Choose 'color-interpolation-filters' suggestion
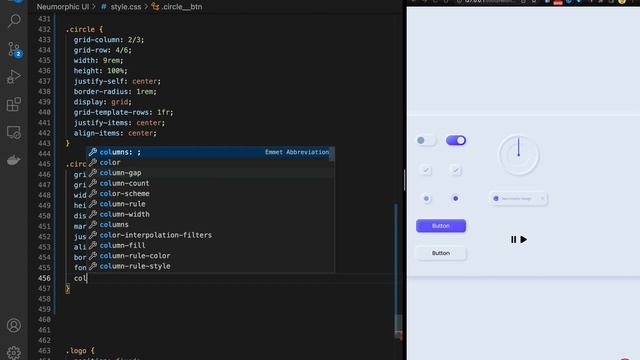This screenshot has height=360, width=640. coord(210,235)
